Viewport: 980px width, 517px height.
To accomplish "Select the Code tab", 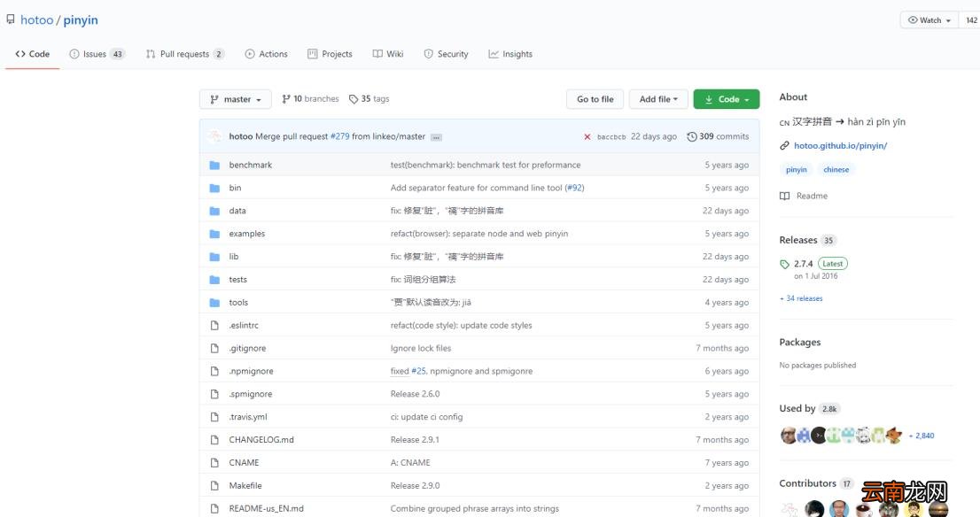I will tap(33, 54).
